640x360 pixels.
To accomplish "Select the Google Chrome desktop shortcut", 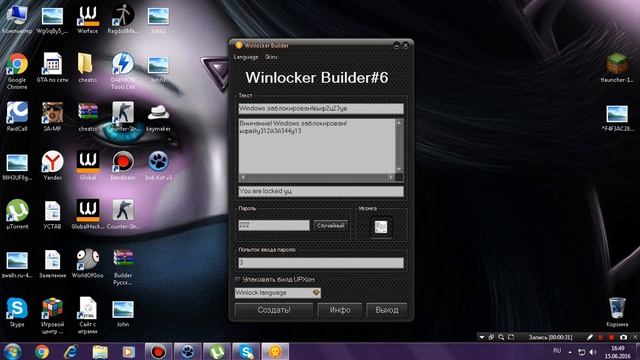I will (17, 71).
